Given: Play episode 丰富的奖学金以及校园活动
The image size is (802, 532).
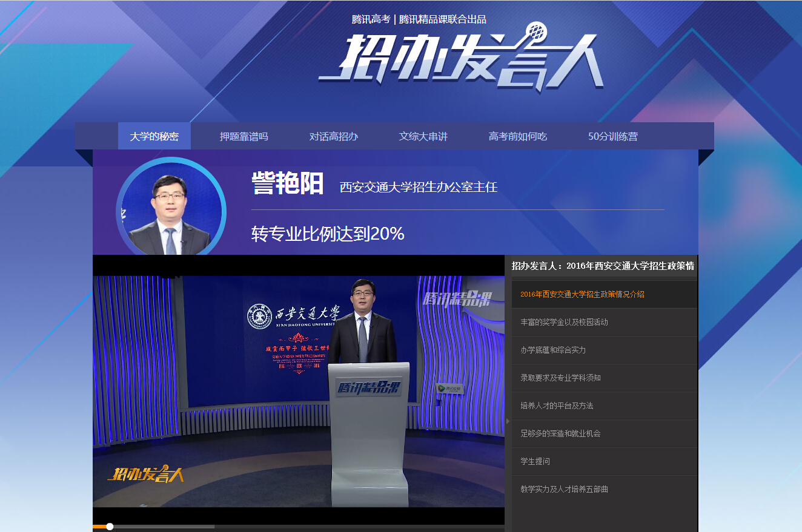Looking at the screenshot, I should pyautogui.click(x=604, y=323).
